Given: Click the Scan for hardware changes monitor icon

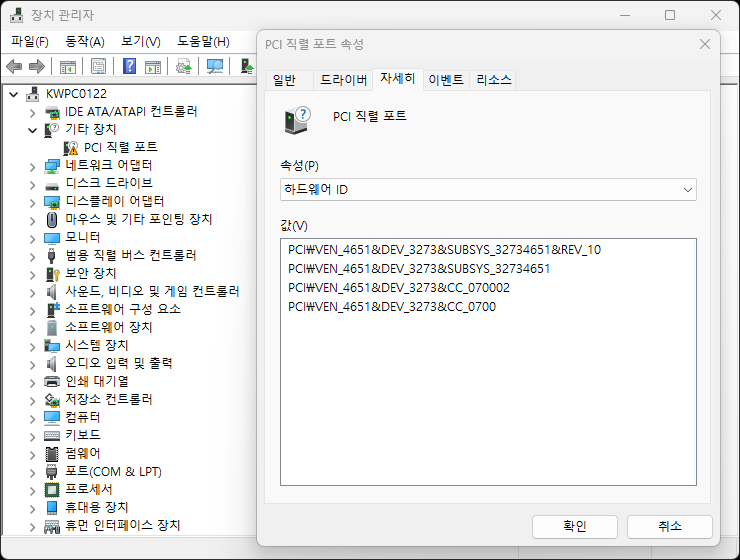Looking at the screenshot, I should point(215,67).
